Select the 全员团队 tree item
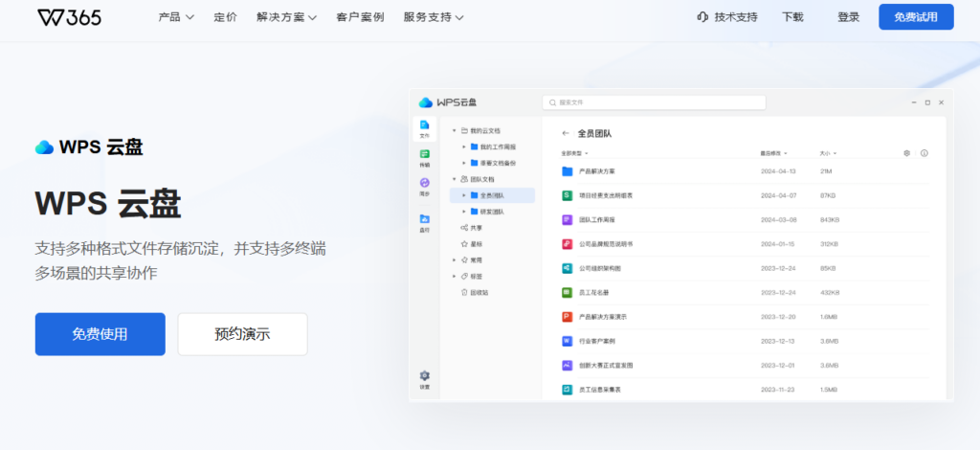980x450 pixels. click(x=492, y=195)
